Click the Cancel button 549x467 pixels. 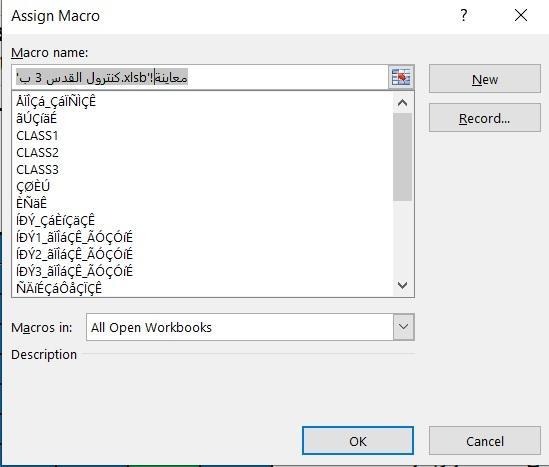485,441
